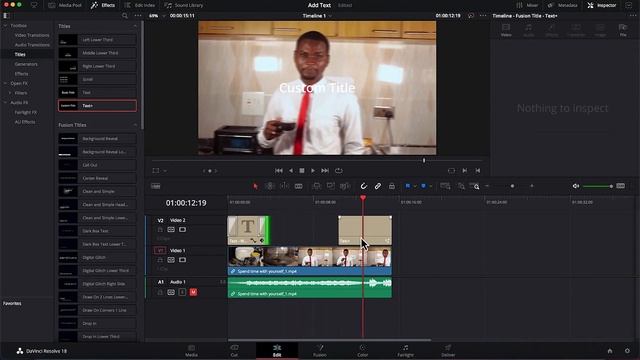Viewport: 640px width, 360px height.
Task: Activate the Trim Edit Mode tool
Action: click(x=270, y=186)
